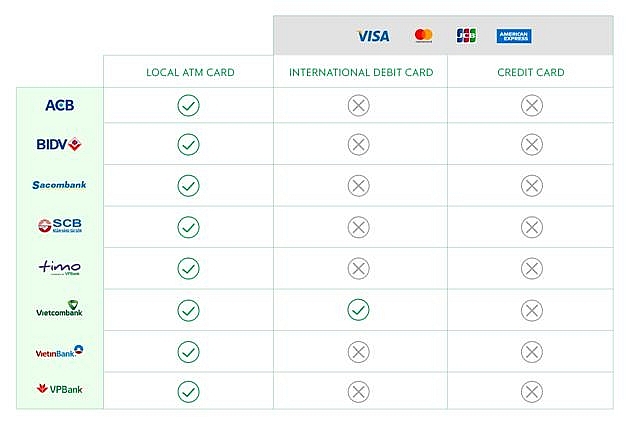This screenshot has height=423, width=628.
Task: Click the American Express logo
Action: pos(514,36)
